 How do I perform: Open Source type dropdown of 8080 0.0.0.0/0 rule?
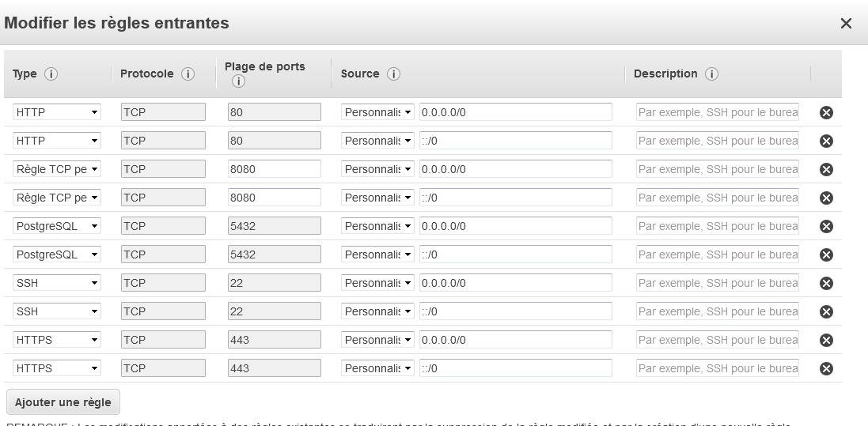point(377,169)
